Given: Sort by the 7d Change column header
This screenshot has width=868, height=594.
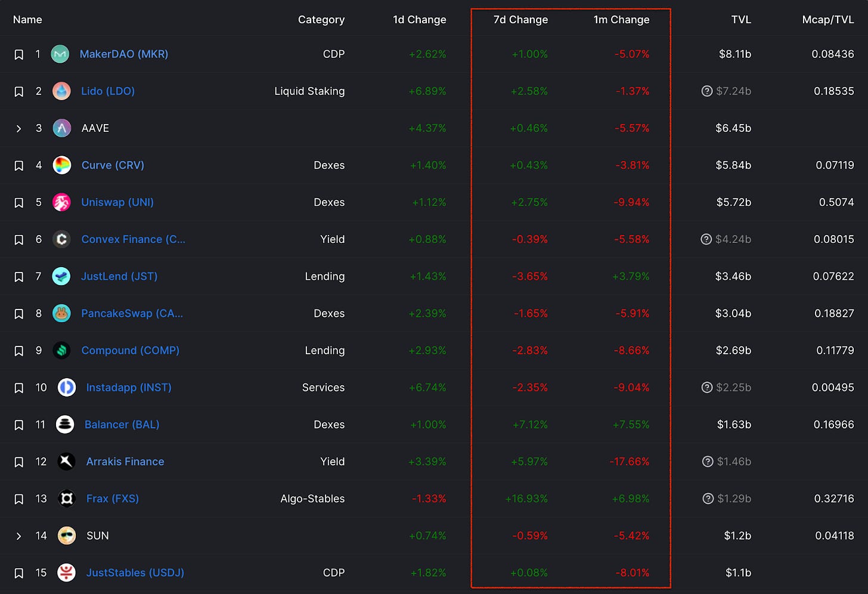Looking at the screenshot, I should [x=520, y=20].
